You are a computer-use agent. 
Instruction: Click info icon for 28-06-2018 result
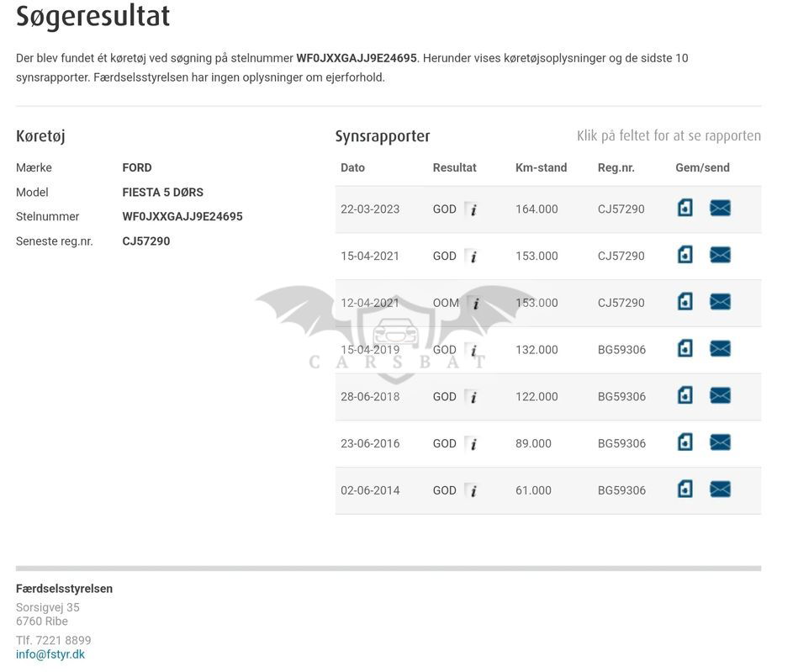point(473,397)
